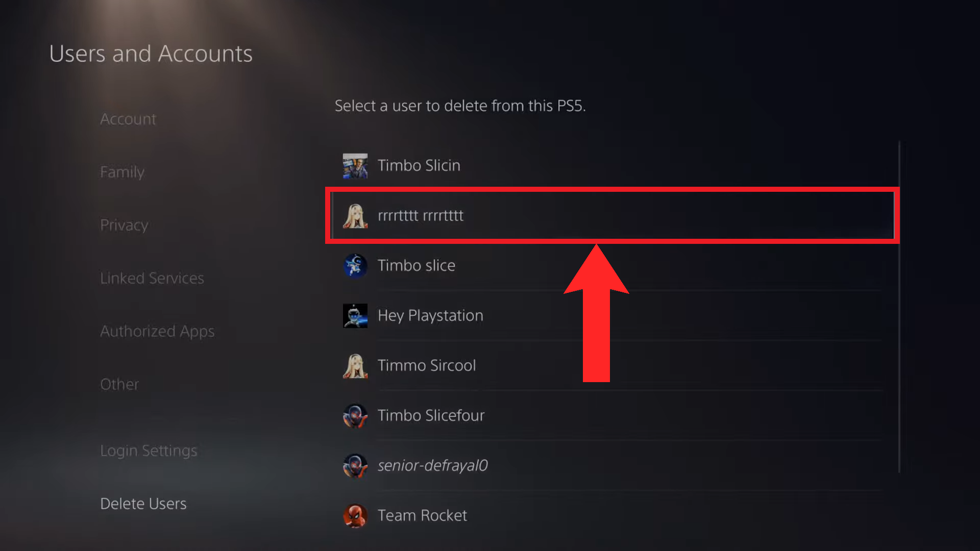980x551 pixels.
Task: Choose user named Timbo Slicin
Action: click(x=419, y=166)
